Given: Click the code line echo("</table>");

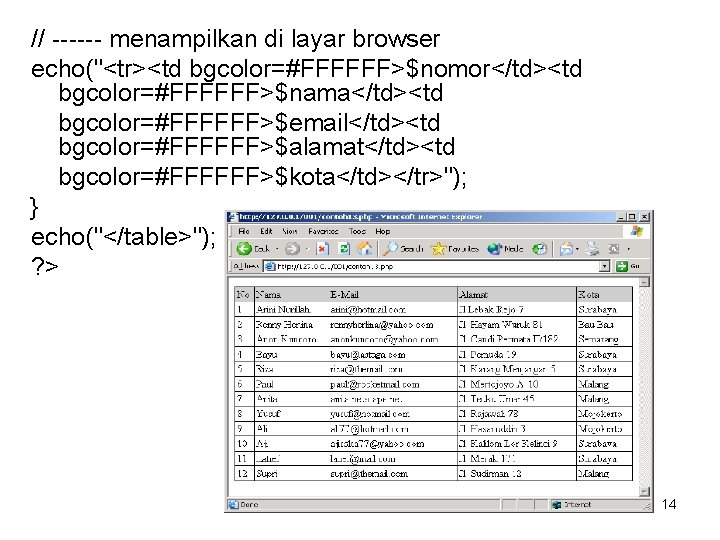Looking at the screenshot, I should click(x=123, y=237).
